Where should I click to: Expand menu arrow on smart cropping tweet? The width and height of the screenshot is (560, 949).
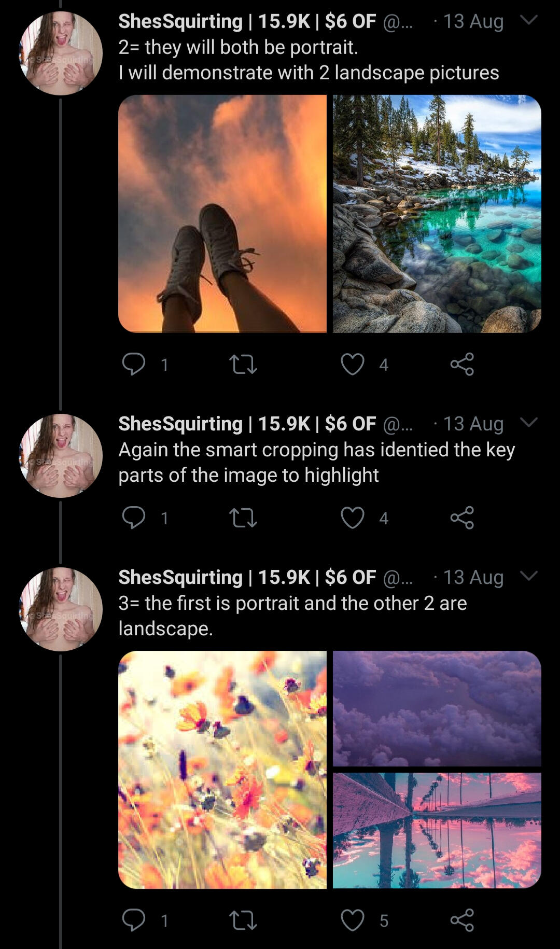click(528, 423)
